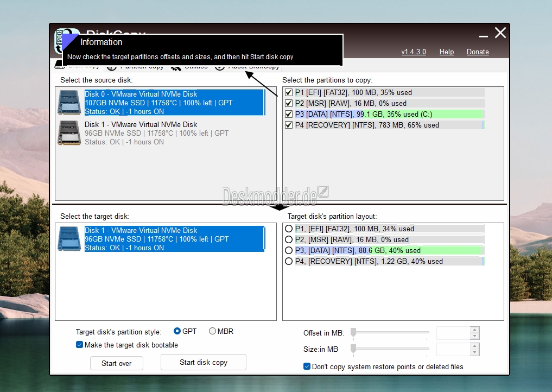The image size is (552, 392).
Task: Increase Size in MB with up arrow
Action: 474,346
